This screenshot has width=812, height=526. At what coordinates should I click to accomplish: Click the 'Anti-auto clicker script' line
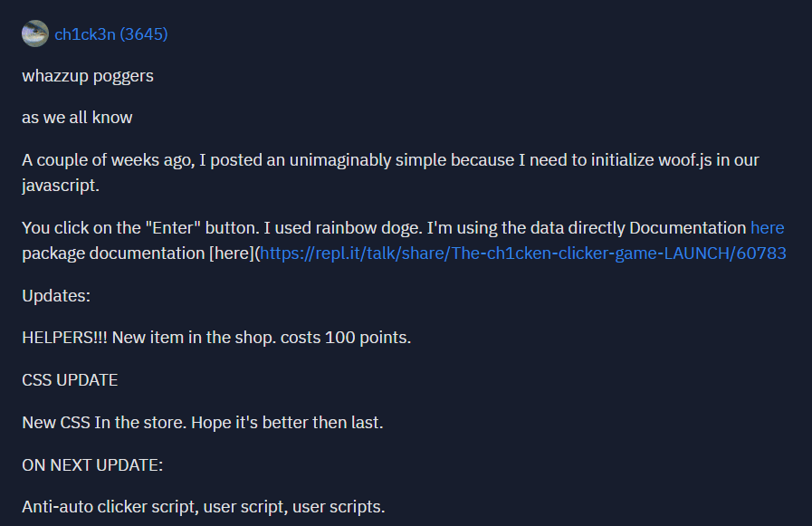(x=204, y=507)
